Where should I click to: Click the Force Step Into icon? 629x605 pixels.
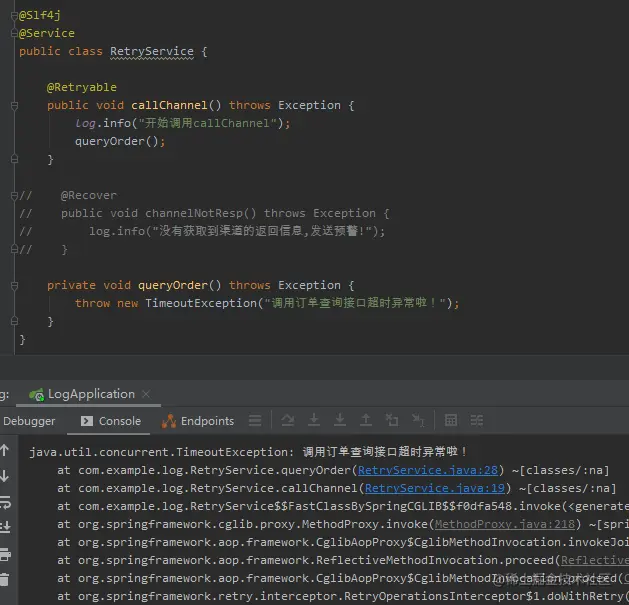pos(340,420)
